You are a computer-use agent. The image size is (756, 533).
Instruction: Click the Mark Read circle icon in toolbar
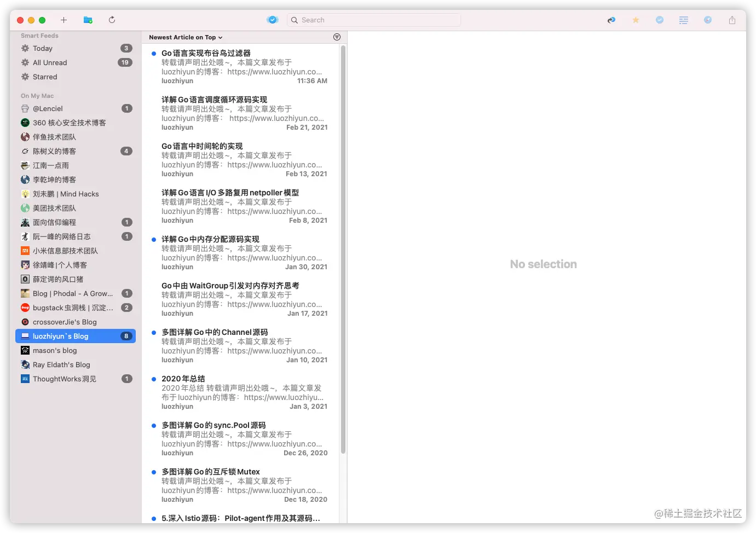coord(660,20)
